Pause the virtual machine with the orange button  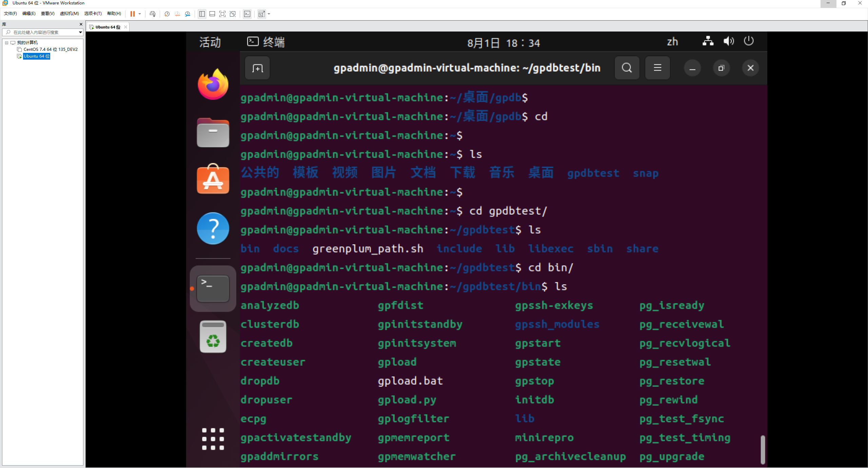click(x=133, y=14)
